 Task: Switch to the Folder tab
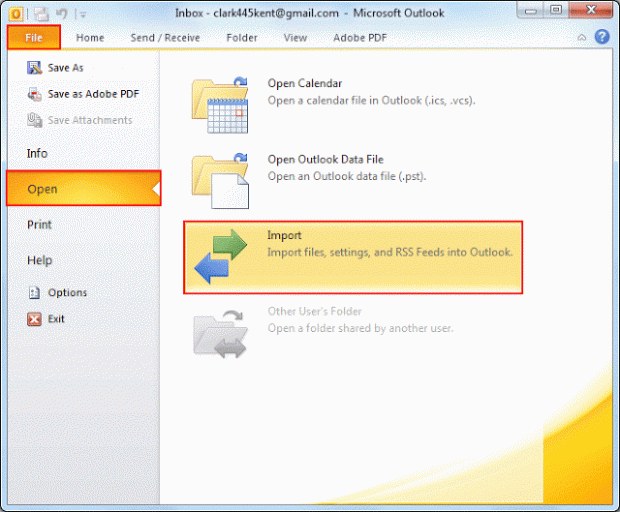point(242,38)
